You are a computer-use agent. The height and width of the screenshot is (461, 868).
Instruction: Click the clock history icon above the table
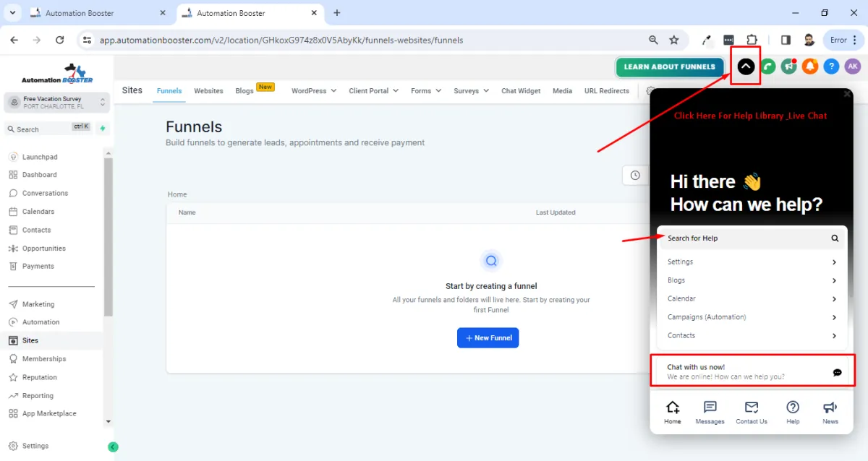pyautogui.click(x=635, y=176)
